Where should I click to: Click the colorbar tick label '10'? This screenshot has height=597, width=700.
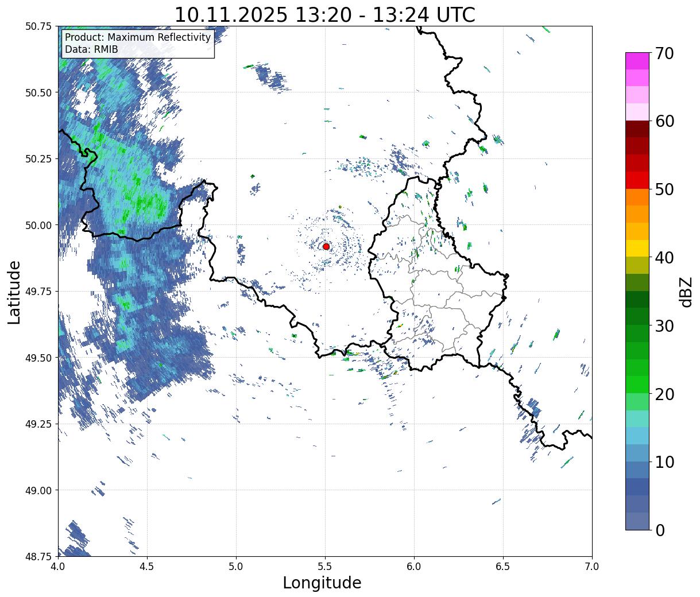coord(664,462)
